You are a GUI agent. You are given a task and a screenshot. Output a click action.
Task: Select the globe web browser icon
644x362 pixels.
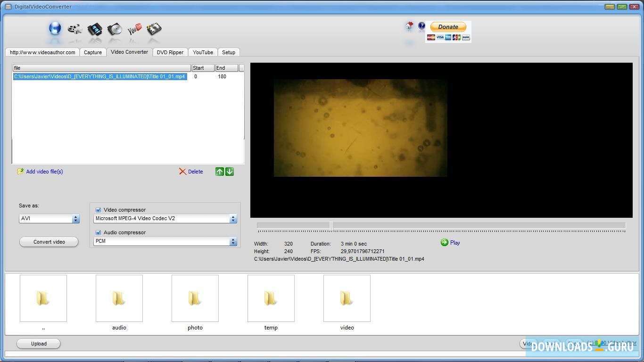point(55,29)
